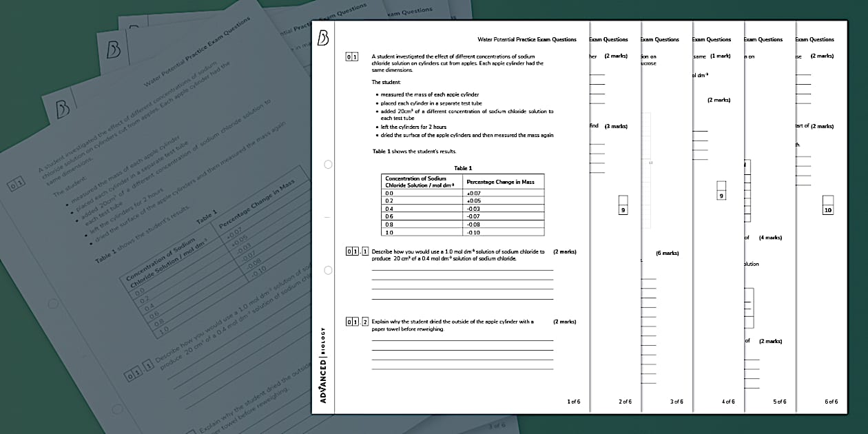868x434 pixels.
Task: Click the +0.07 cell in Table 1
Action: click(x=474, y=194)
